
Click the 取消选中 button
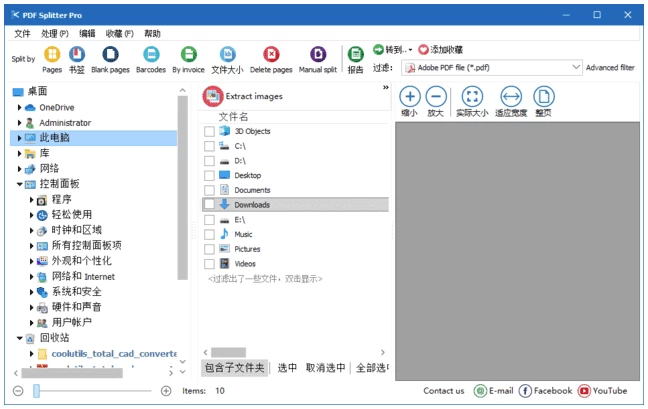click(x=326, y=368)
